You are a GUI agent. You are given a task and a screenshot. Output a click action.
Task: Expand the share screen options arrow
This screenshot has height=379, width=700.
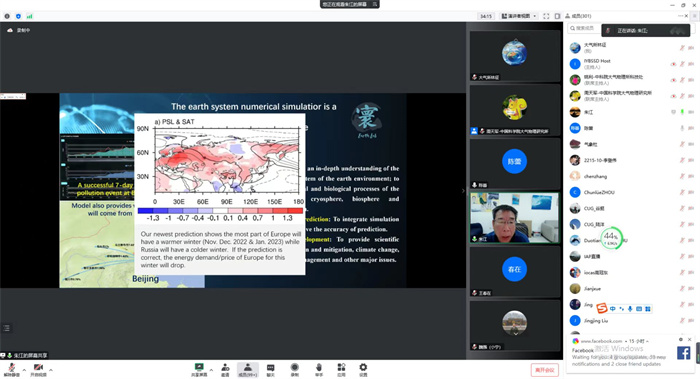(211, 370)
